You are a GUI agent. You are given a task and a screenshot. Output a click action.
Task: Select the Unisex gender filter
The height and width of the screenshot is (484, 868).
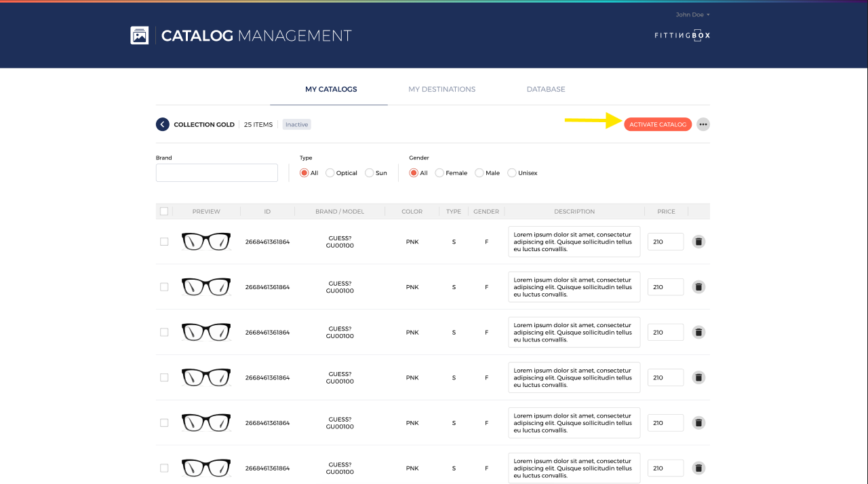512,173
